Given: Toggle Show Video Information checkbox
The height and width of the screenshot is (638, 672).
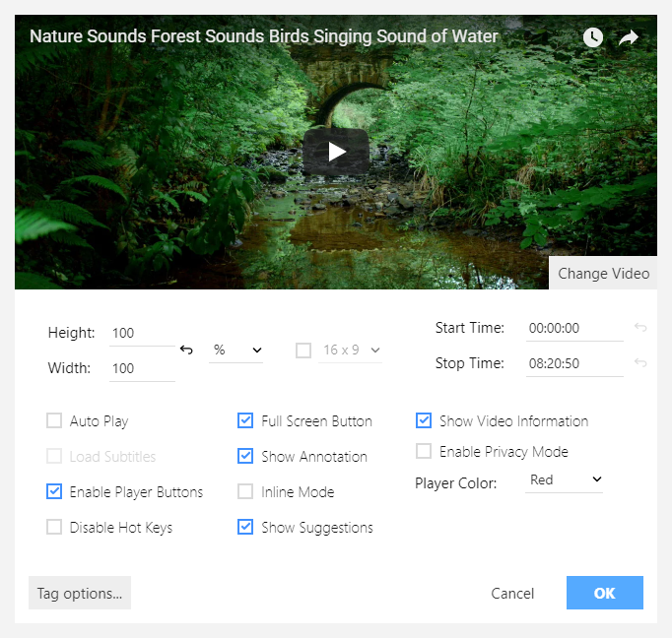Looking at the screenshot, I should pyautogui.click(x=424, y=421).
